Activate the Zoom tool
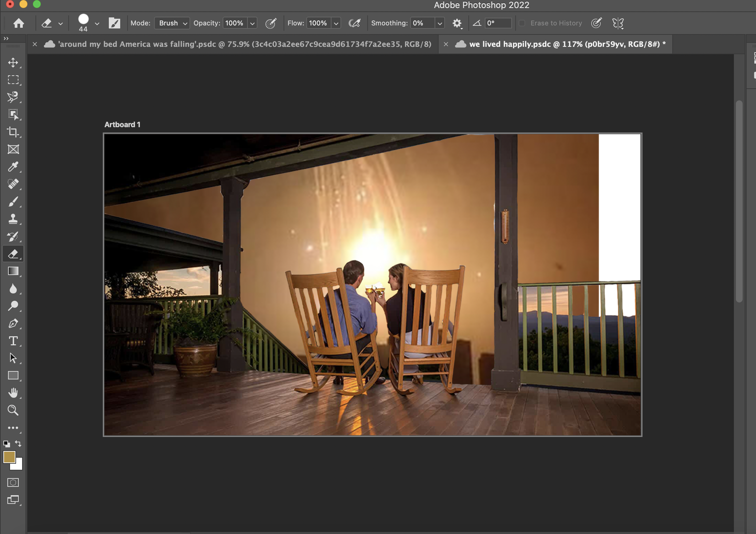 [x=13, y=410]
